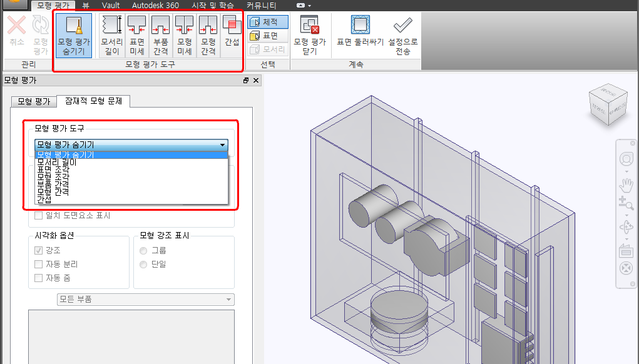Switch to the Autodesk 360 ribbon tab
Image resolution: width=639 pixels, height=364 pixels.
click(x=155, y=5)
